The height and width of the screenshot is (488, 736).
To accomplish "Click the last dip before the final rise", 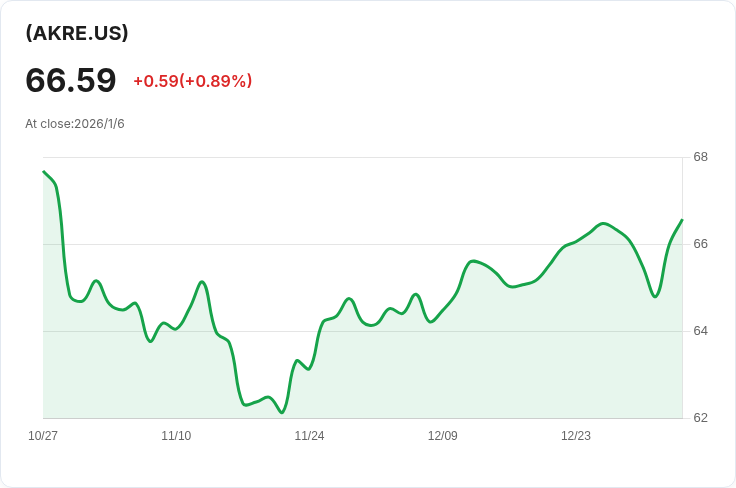I will 655,296.
